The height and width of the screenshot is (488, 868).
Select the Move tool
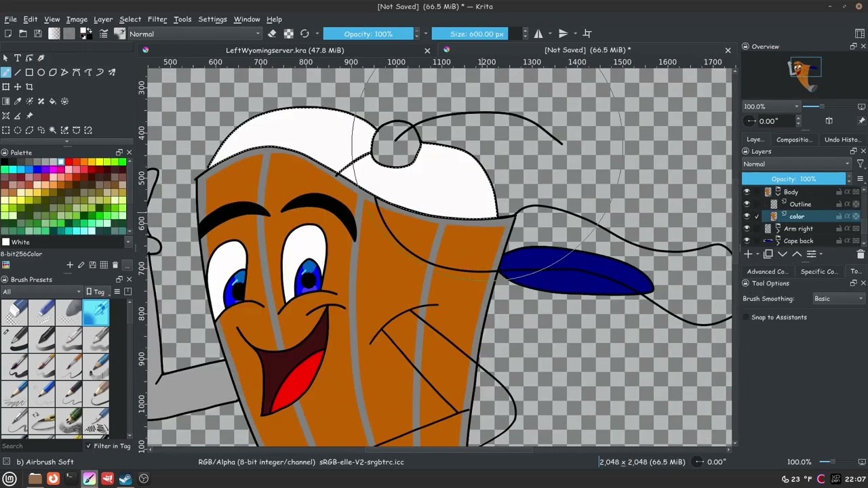(x=18, y=87)
